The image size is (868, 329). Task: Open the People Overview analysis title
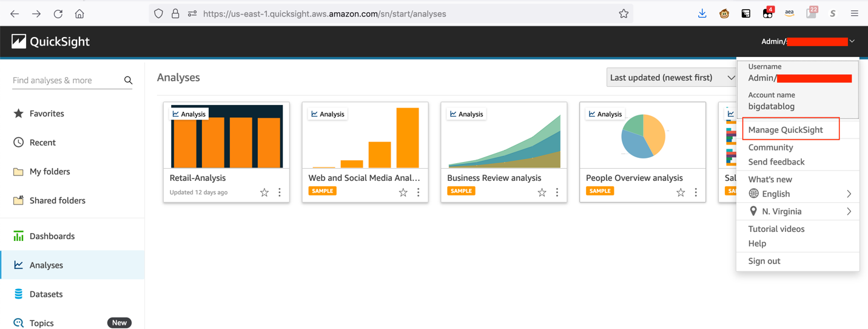click(x=634, y=178)
